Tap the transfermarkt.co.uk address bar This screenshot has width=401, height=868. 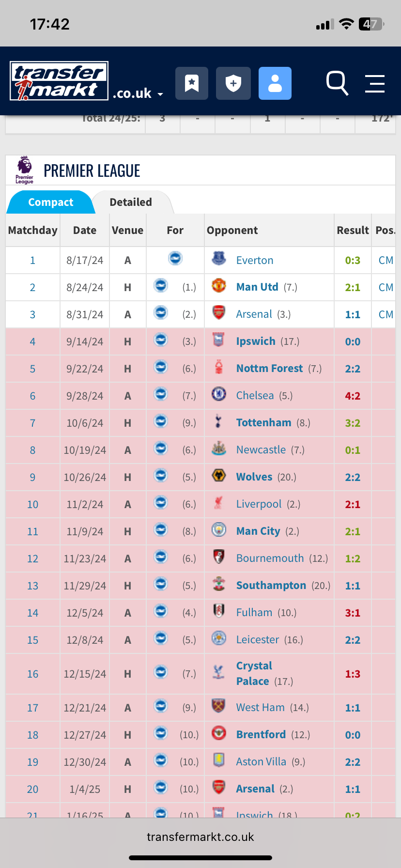tap(200, 837)
